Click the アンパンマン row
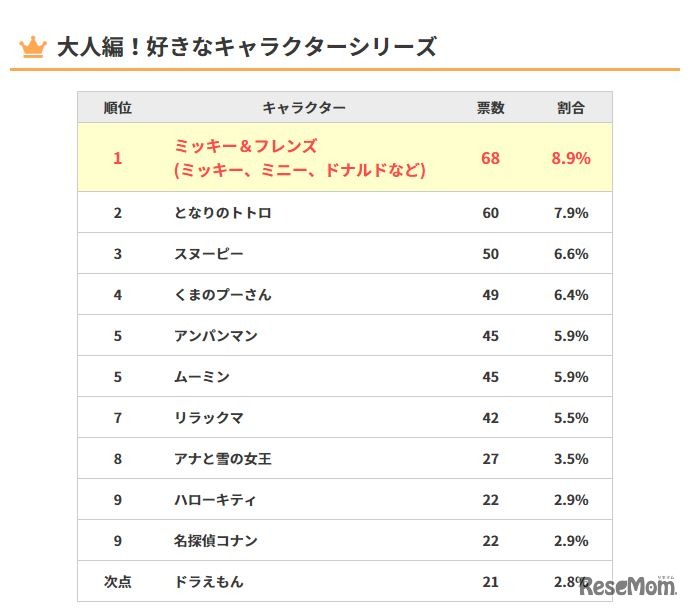690x609 pixels. pyautogui.click(x=215, y=336)
